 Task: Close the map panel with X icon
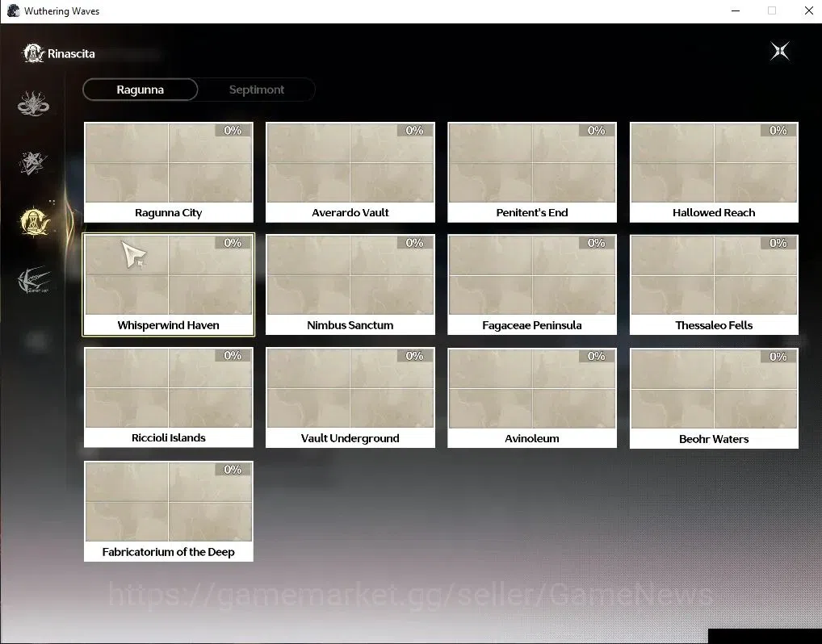[780, 51]
